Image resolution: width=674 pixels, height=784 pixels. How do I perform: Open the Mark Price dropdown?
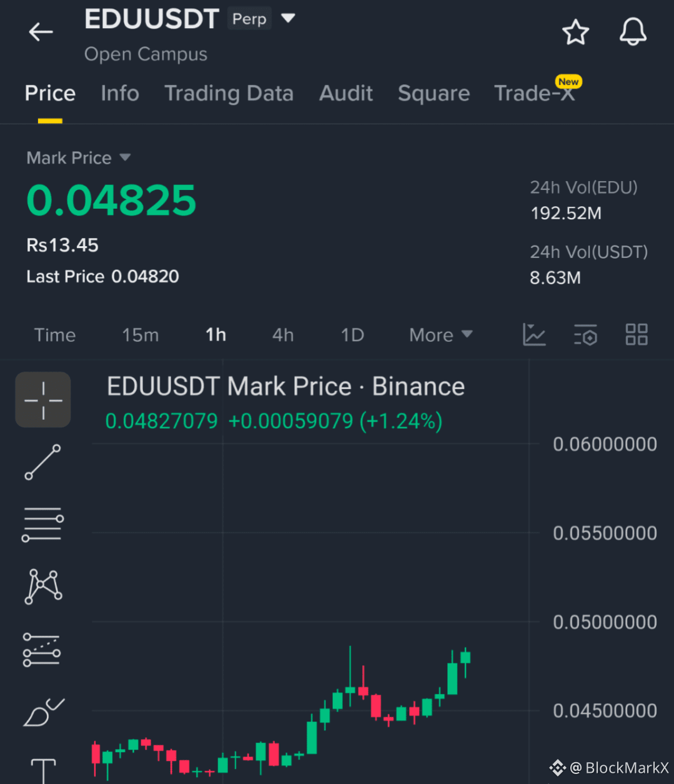click(x=79, y=157)
